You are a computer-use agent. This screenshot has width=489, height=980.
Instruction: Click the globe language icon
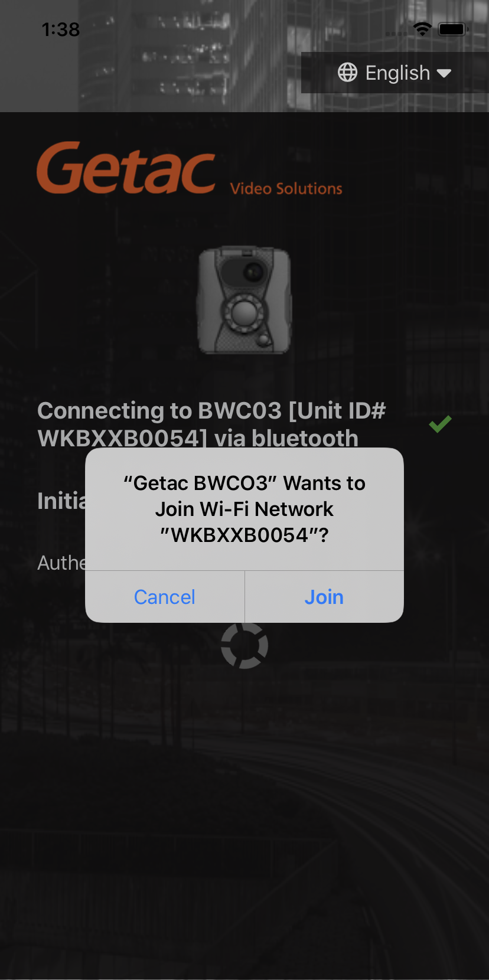coord(347,73)
